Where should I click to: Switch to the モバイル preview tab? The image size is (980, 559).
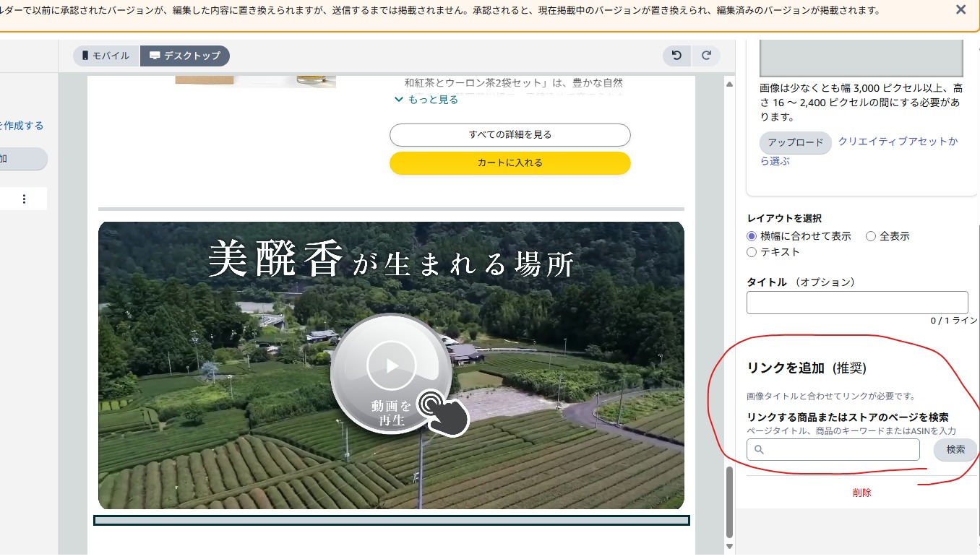106,56
